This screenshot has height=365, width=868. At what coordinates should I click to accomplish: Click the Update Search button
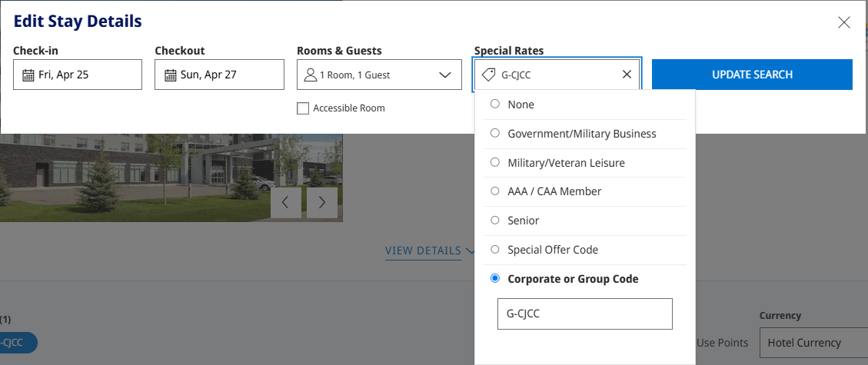[x=752, y=74]
